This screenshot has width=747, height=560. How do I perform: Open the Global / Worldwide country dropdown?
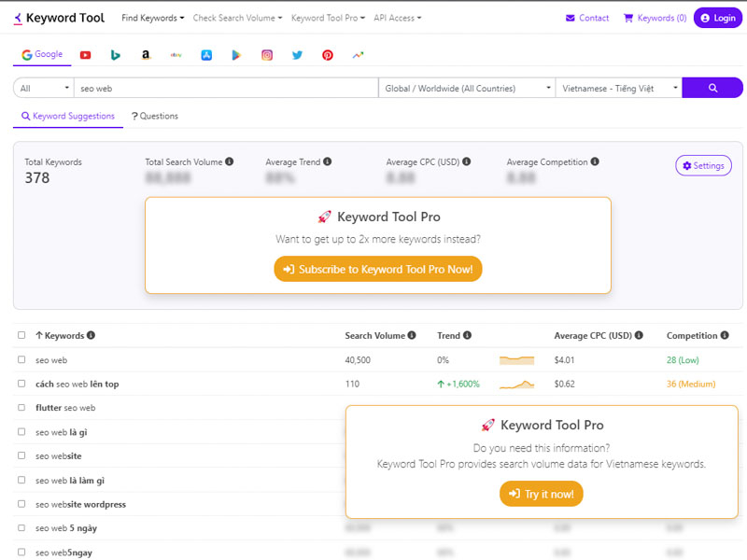point(467,88)
